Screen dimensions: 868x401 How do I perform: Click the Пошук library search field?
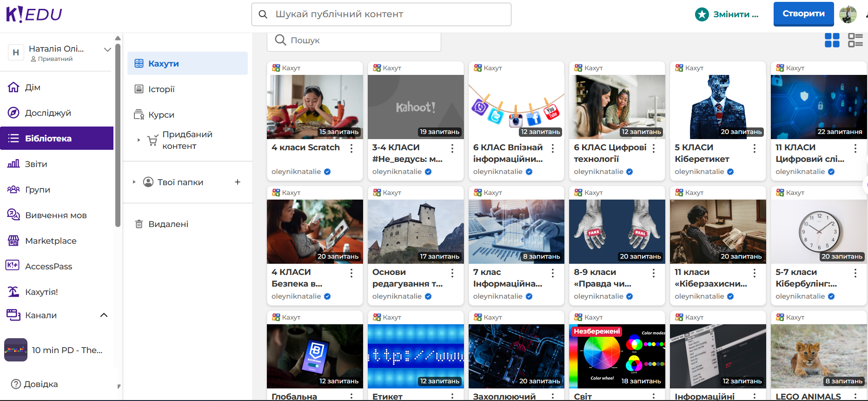[x=353, y=40]
